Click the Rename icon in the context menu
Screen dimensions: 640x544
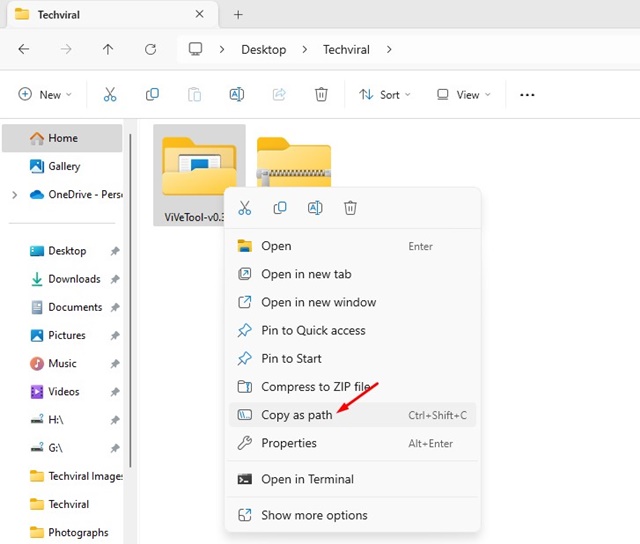point(315,208)
